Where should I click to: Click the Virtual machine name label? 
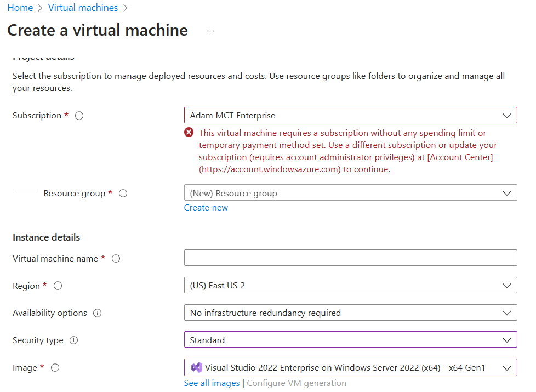[x=55, y=259]
